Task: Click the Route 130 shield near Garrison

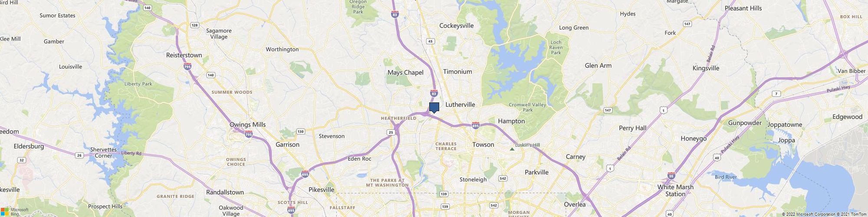Action: (300, 132)
